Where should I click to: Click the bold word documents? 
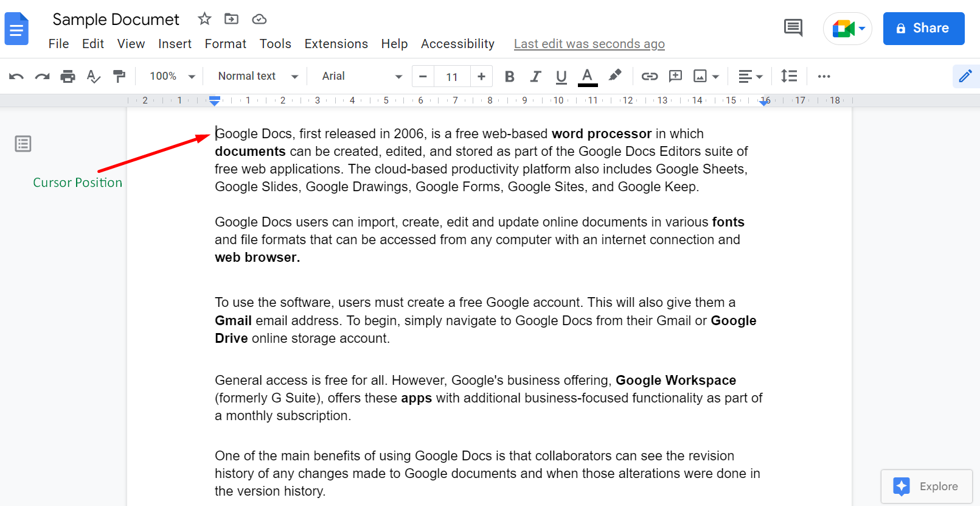click(250, 151)
